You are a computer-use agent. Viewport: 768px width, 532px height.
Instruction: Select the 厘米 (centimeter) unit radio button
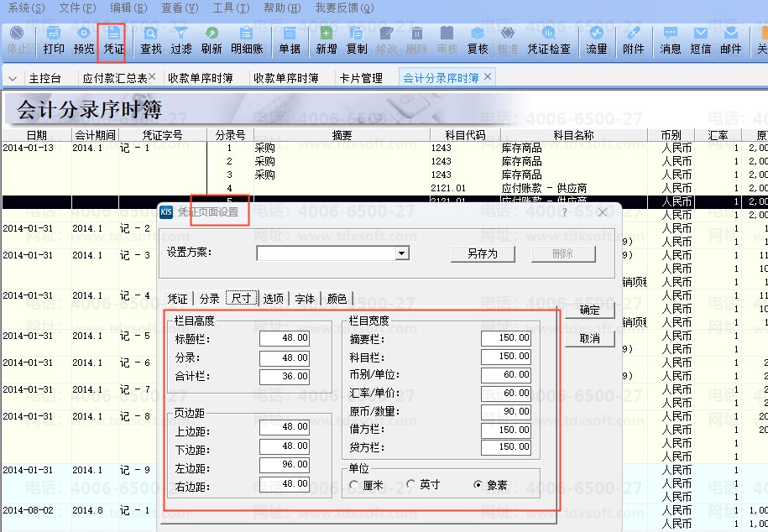click(x=354, y=485)
